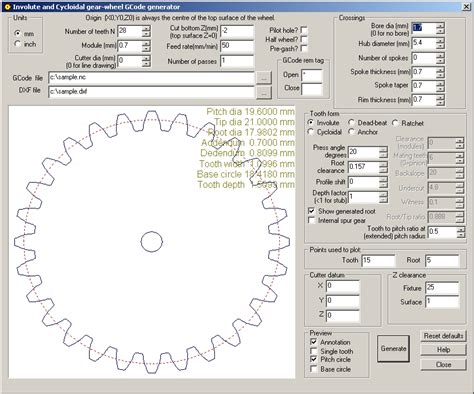
Task: Click the Number of teeth N spinner
Action: [x=146, y=31]
